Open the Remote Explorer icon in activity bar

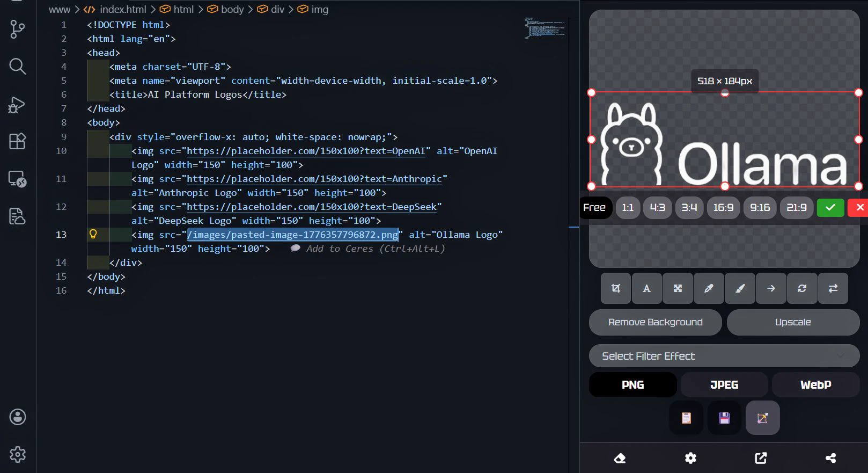(x=18, y=179)
